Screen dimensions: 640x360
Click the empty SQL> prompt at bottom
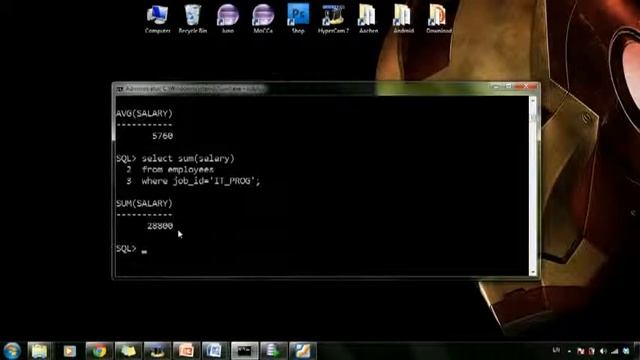pyautogui.click(x=131, y=249)
